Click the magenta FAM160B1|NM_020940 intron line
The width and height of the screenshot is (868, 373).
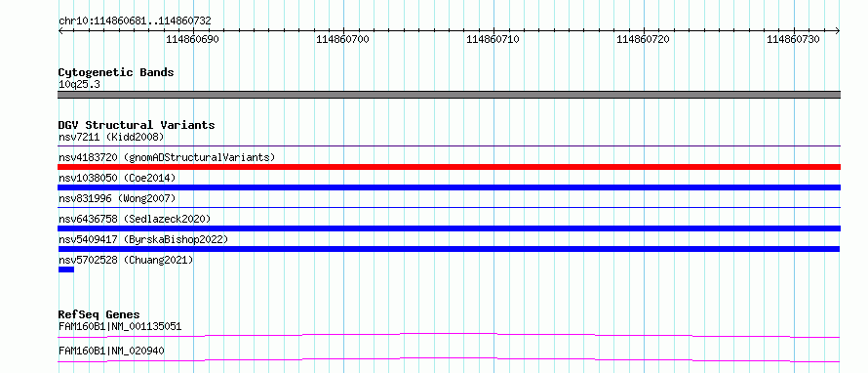449,359
